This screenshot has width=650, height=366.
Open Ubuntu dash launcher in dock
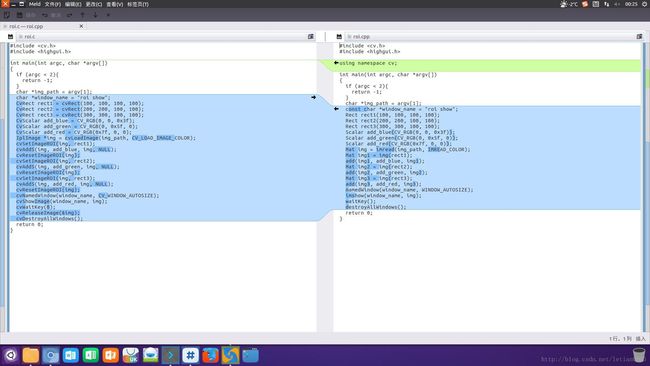[10, 355]
